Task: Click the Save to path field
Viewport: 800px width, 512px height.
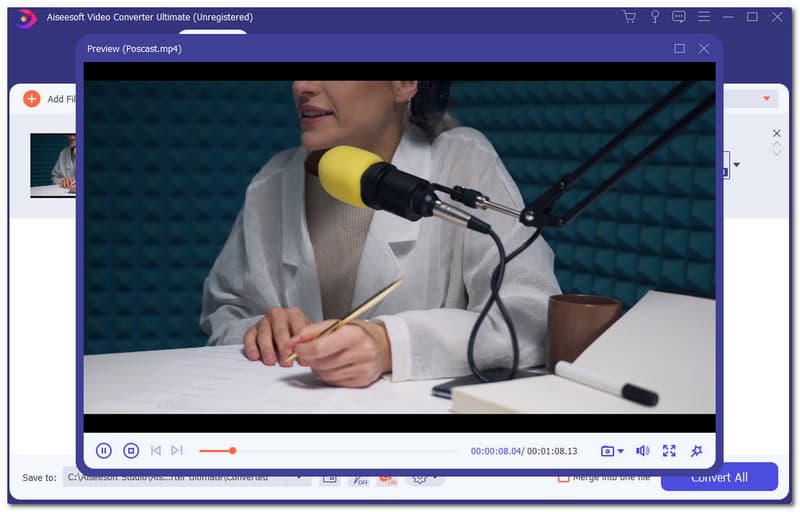Action: pyautogui.click(x=187, y=478)
